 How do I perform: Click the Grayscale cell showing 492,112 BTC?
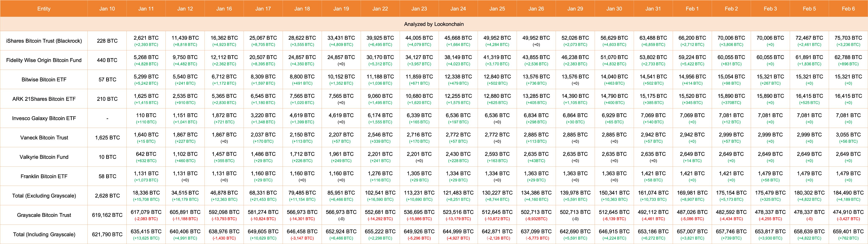tap(653, 215)
